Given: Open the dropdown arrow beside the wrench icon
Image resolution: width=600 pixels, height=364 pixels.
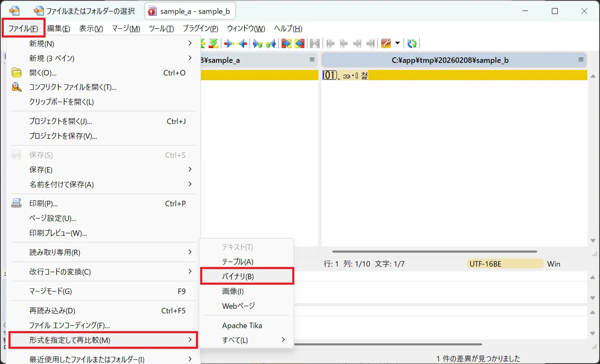Looking at the screenshot, I should (x=397, y=43).
